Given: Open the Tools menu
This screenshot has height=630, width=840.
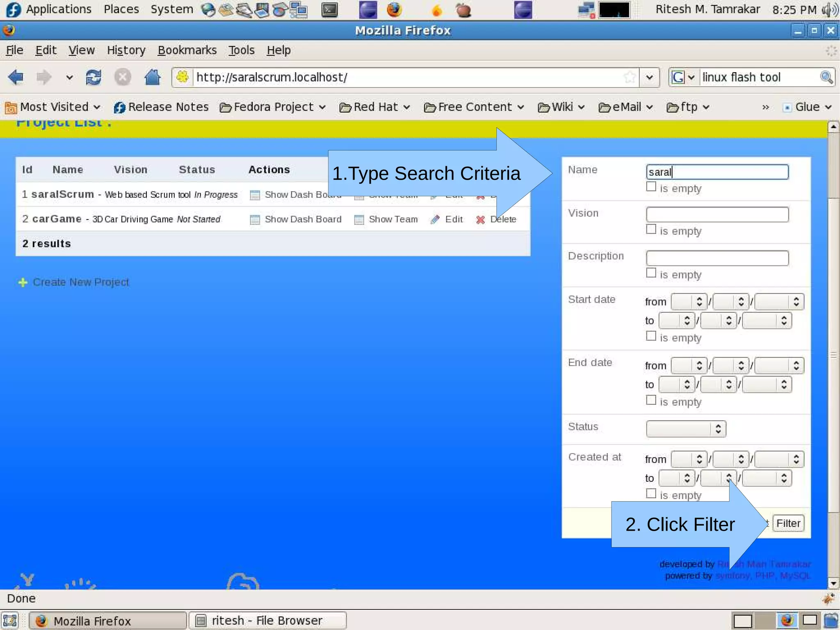Looking at the screenshot, I should click(x=241, y=50).
